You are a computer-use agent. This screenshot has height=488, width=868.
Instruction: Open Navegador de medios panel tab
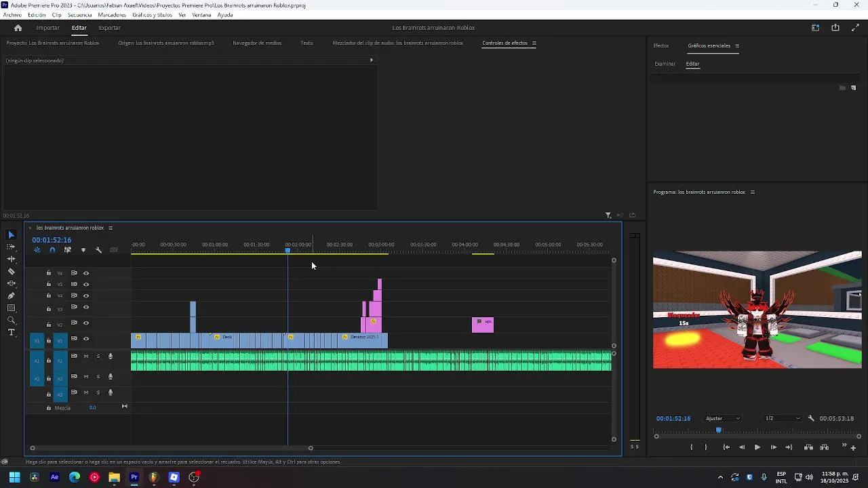(257, 43)
